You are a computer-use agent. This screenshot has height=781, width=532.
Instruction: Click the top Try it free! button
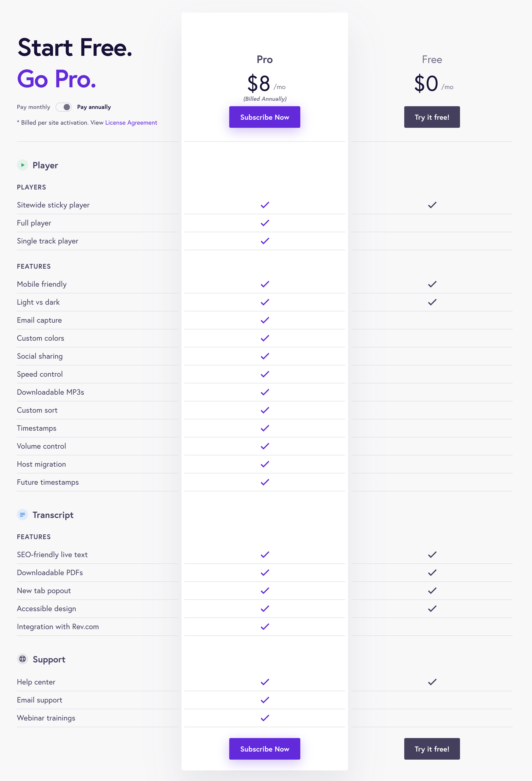pos(432,117)
